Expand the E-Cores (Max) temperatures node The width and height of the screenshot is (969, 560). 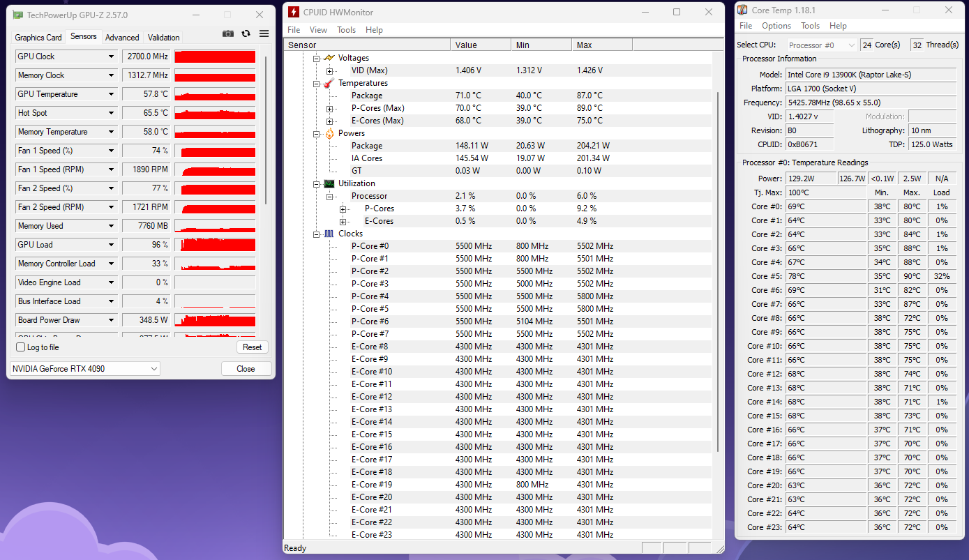click(329, 121)
